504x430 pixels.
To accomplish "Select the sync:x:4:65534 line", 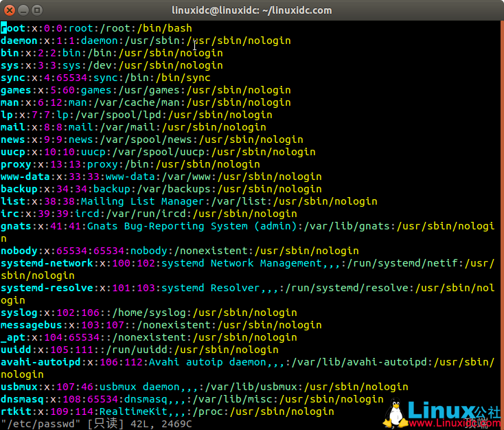I will (x=106, y=78).
